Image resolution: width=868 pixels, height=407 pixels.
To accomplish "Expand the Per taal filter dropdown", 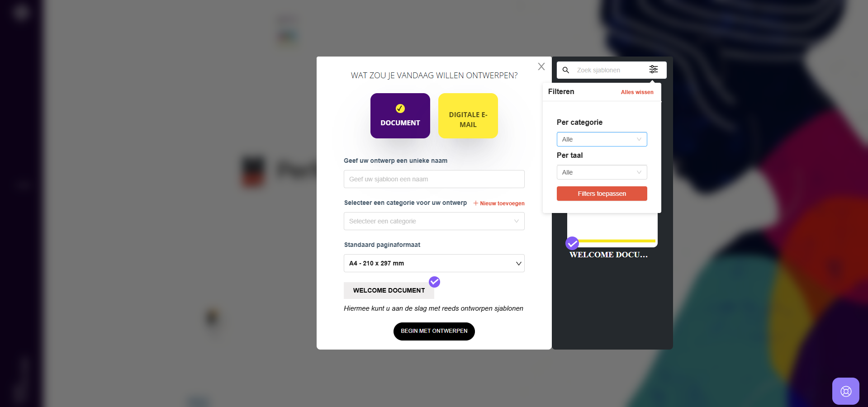I will [x=602, y=172].
